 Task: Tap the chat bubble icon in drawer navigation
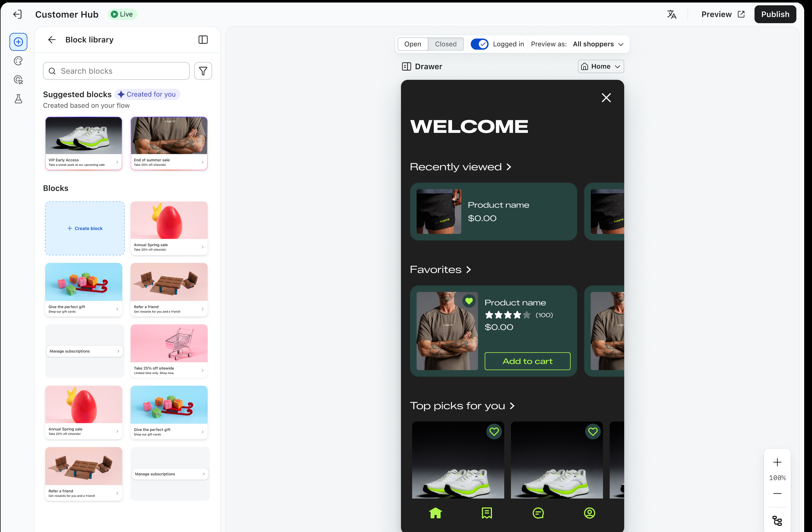pyautogui.click(x=538, y=513)
